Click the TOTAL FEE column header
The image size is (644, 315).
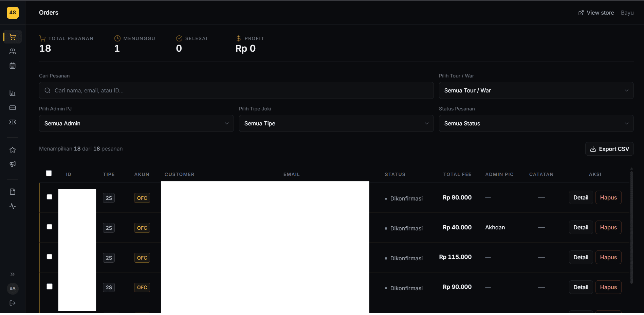(x=457, y=174)
